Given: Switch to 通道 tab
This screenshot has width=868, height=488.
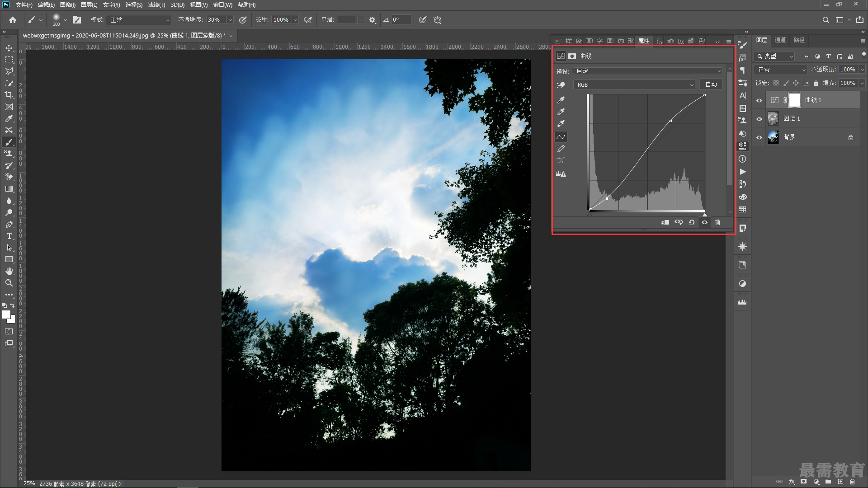Looking at the screenshot, I should [x=780, y=40].
